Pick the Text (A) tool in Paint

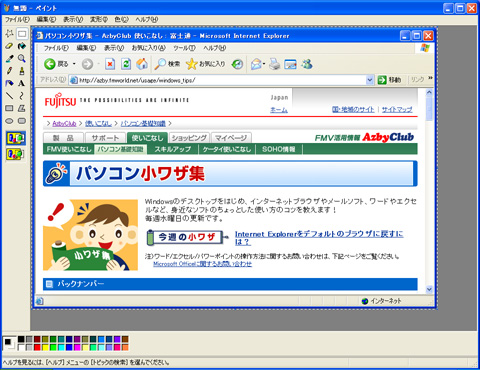(x=22, y=83)
